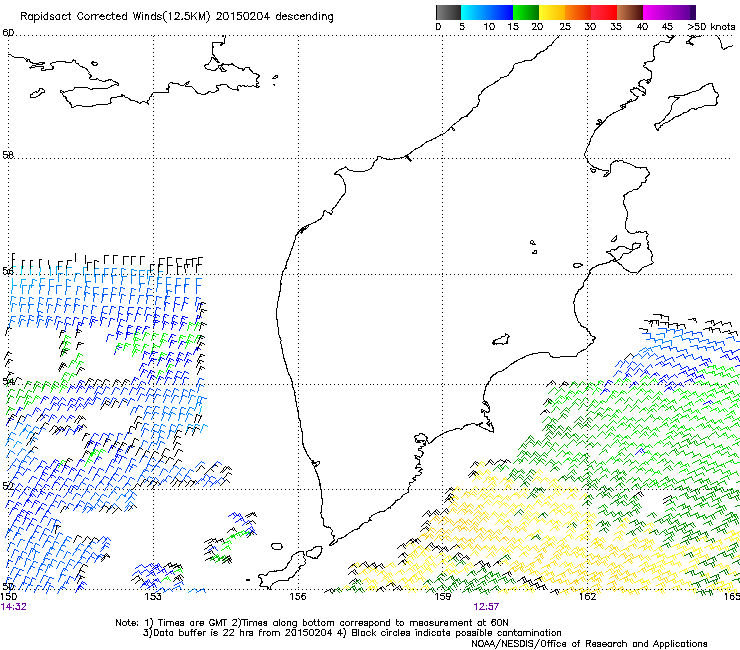Select the green 15-20 knots legend segment
Viewport: 740px width, 650px height.
coord(526,12)
